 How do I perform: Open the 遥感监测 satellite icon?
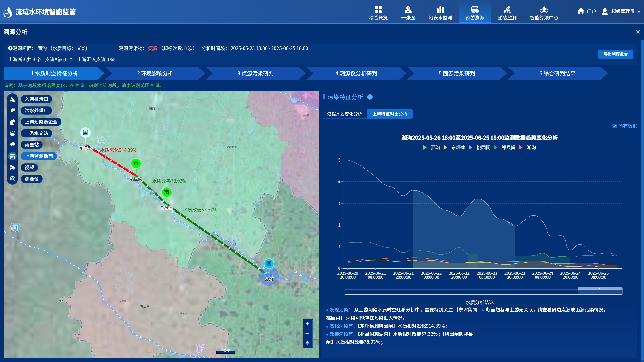[x=507, y=10]
